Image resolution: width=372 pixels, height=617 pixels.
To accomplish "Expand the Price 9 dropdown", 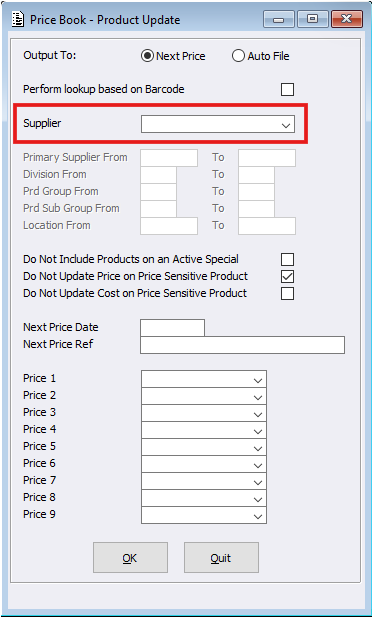I will (x=204, y=515).
